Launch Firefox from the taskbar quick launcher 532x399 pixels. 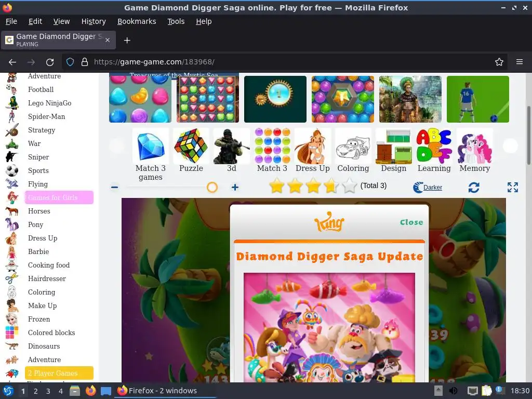click(x=90, y=391)
